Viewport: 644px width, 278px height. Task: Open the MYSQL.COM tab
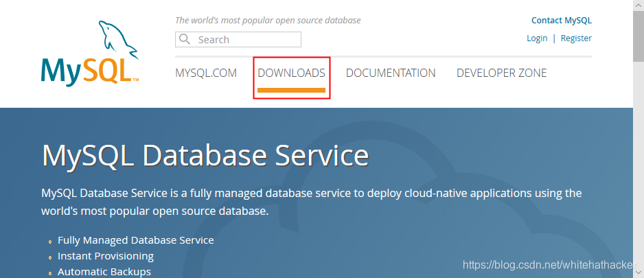click(x=206, y=73)
